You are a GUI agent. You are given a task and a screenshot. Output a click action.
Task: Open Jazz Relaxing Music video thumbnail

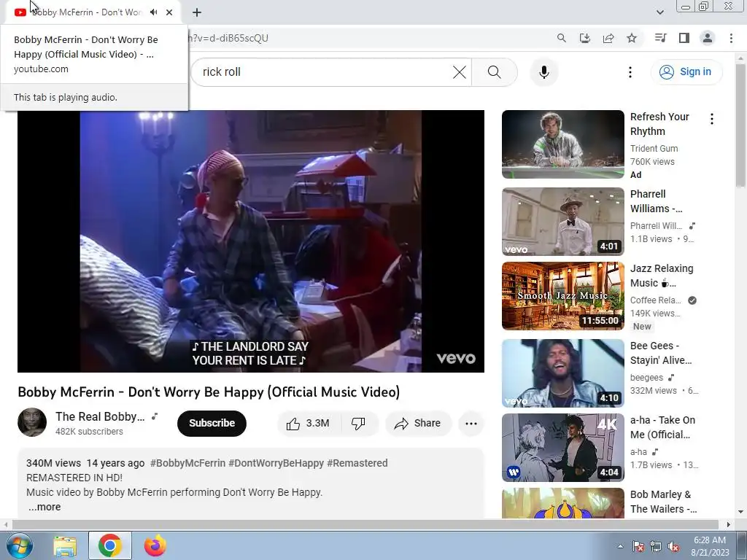[x=562, y=296]
